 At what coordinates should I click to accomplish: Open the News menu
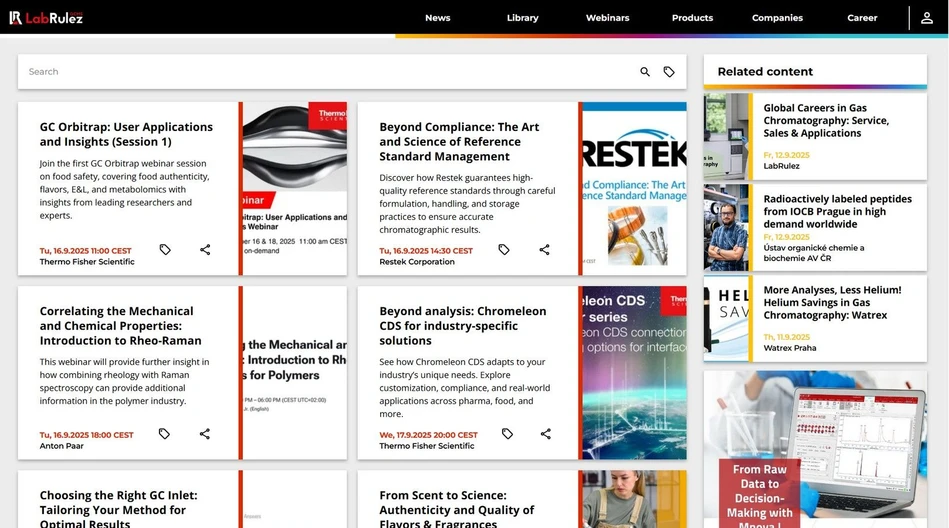pos(437,18)
